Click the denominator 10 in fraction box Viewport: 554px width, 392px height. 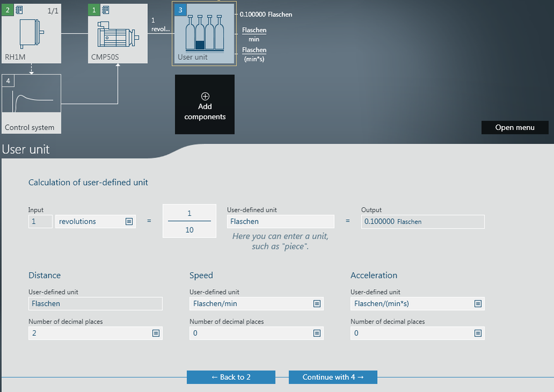(x=189, y=230)
